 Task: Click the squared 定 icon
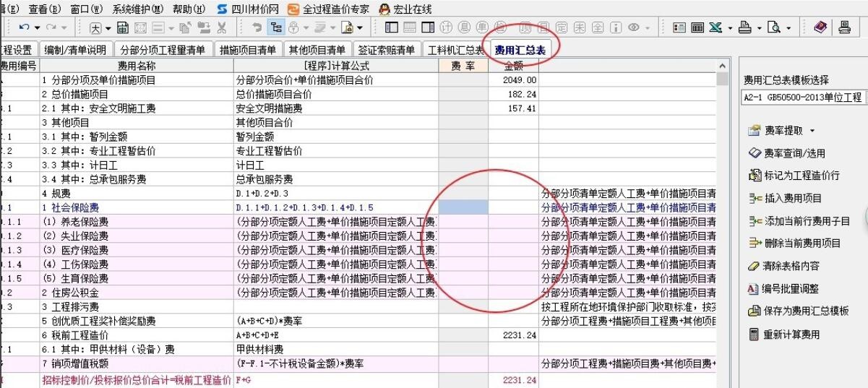(560, 27)
